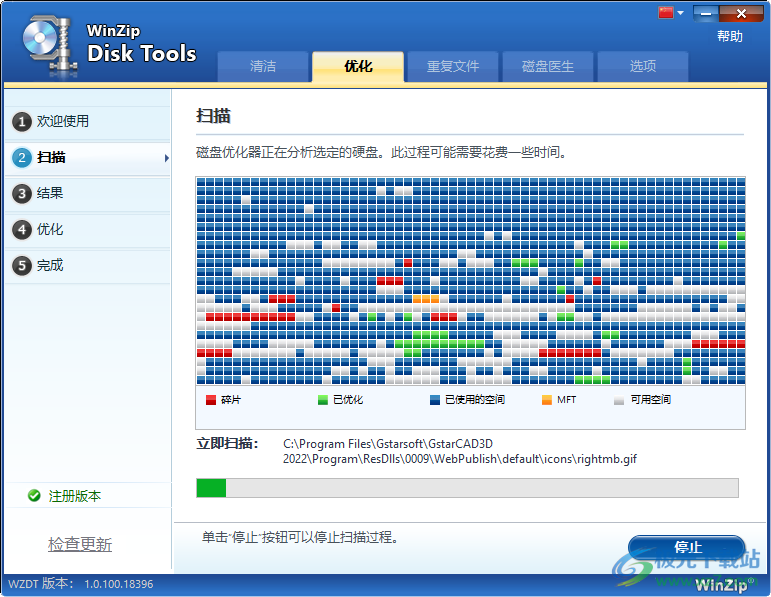Open the 选项 tab

[642, 66]
